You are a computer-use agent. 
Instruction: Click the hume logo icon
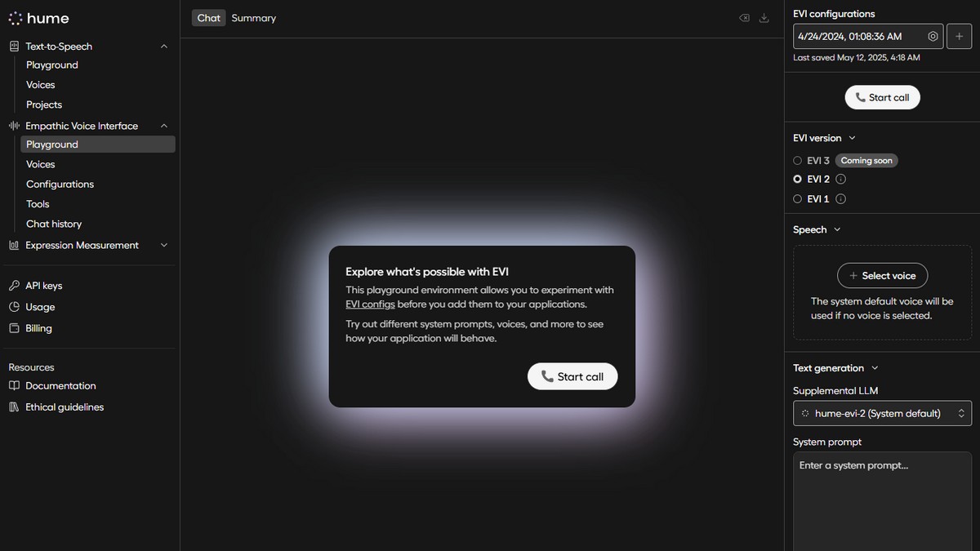pyautogui.click(x=15, y=18)
